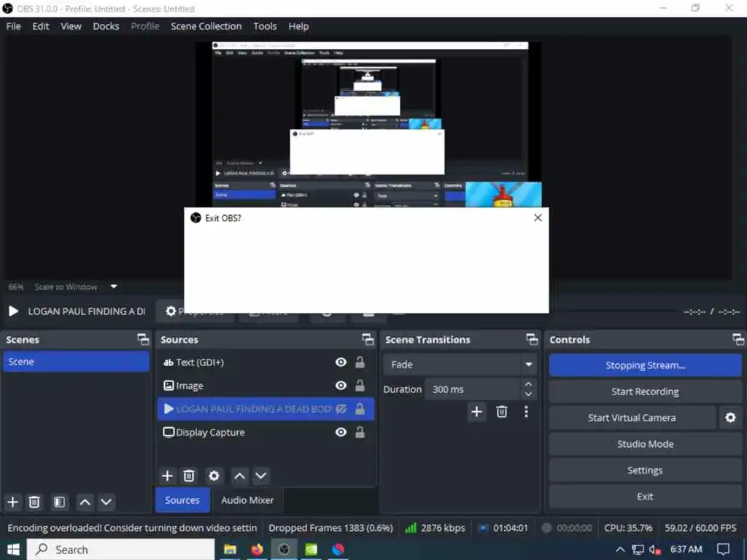Remove the selected source

point(189,475)
